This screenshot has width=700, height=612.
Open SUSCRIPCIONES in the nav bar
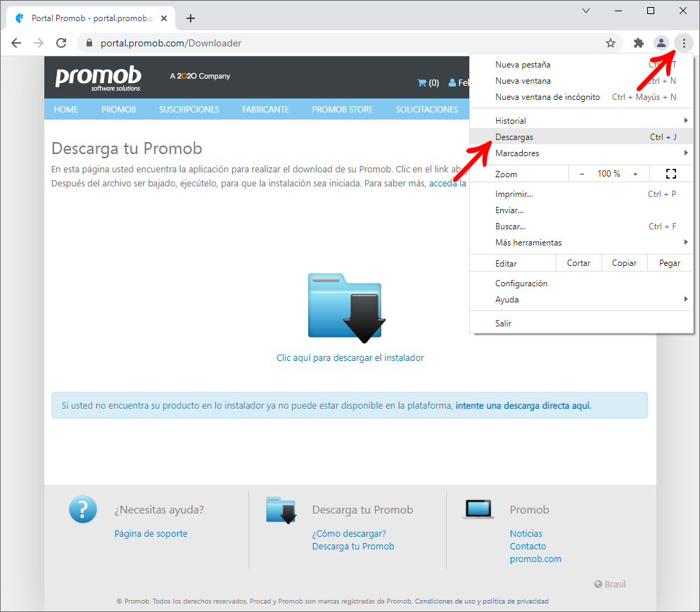pyautogui.click(x=189, y=109)
